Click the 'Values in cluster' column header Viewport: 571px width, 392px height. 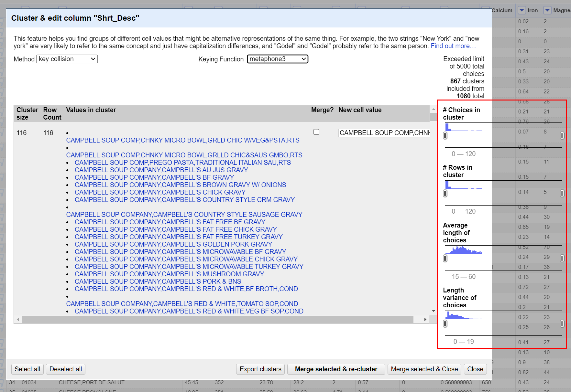[91, 110]
